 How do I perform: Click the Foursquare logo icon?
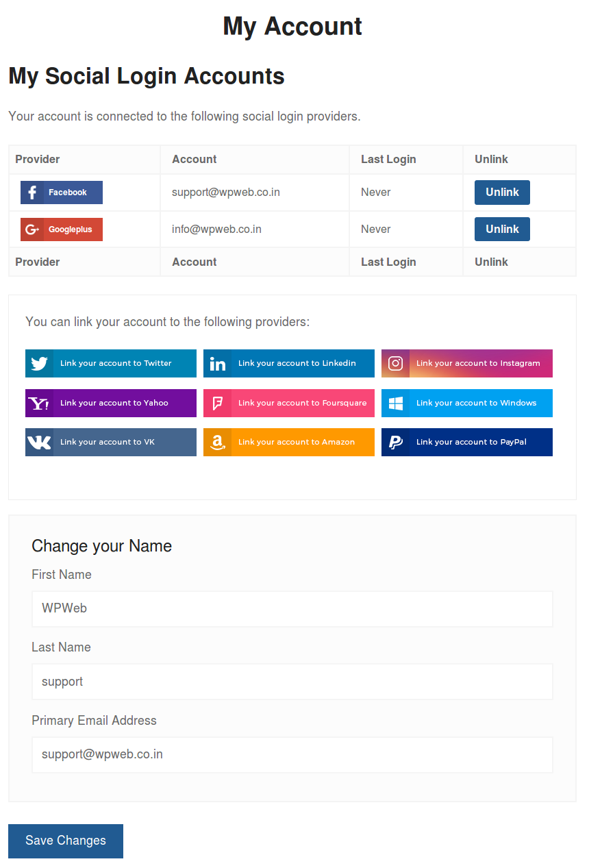point(217,404)
